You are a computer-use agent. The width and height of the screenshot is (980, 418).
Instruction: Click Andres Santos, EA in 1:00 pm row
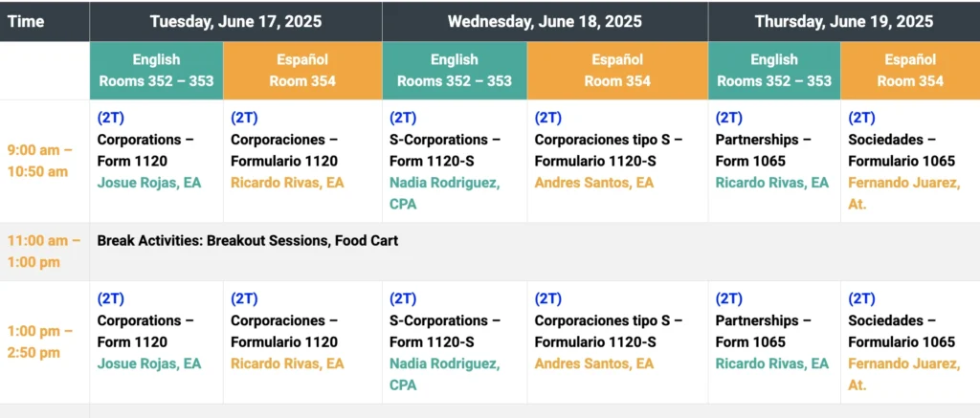pos(593,363)
